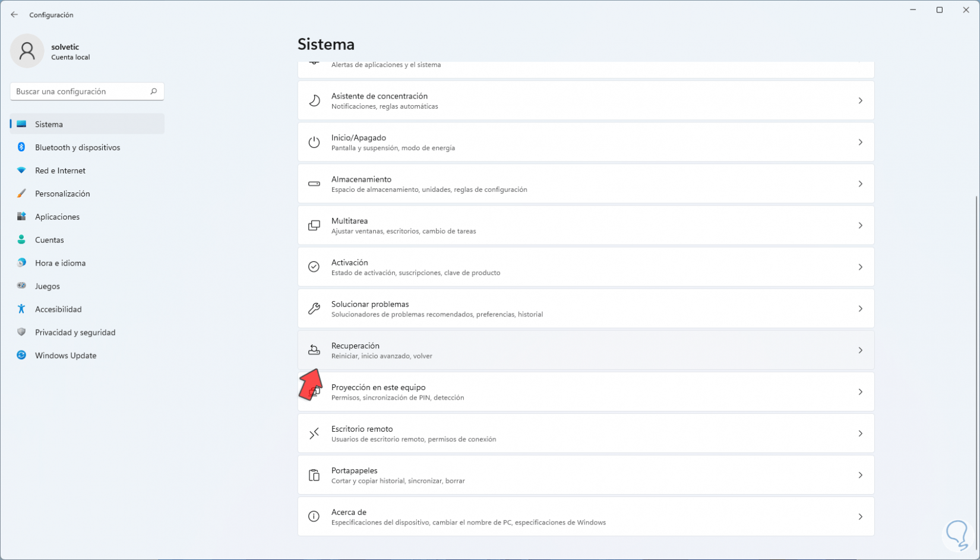Click the Windows Update sidebar icon

coord(21,355)
